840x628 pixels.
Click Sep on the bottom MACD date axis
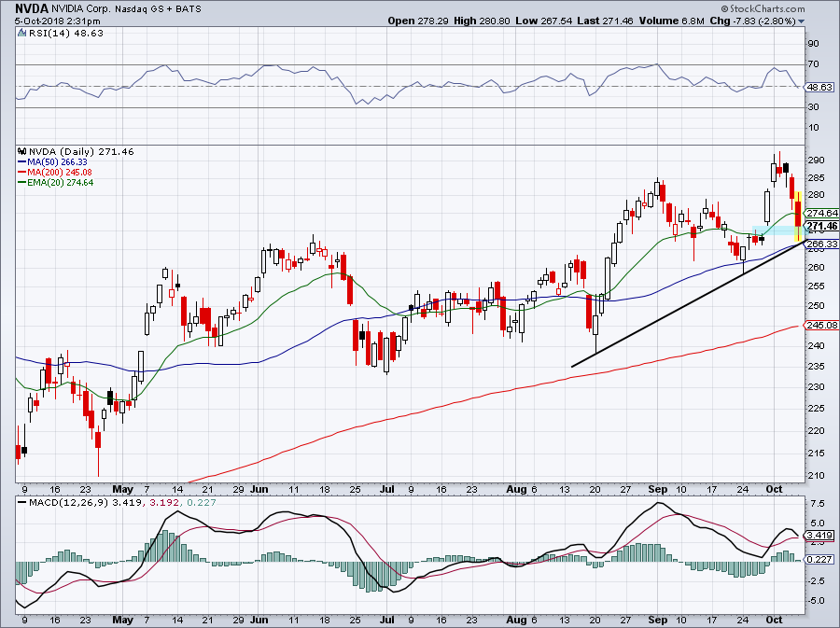point(658,620)
